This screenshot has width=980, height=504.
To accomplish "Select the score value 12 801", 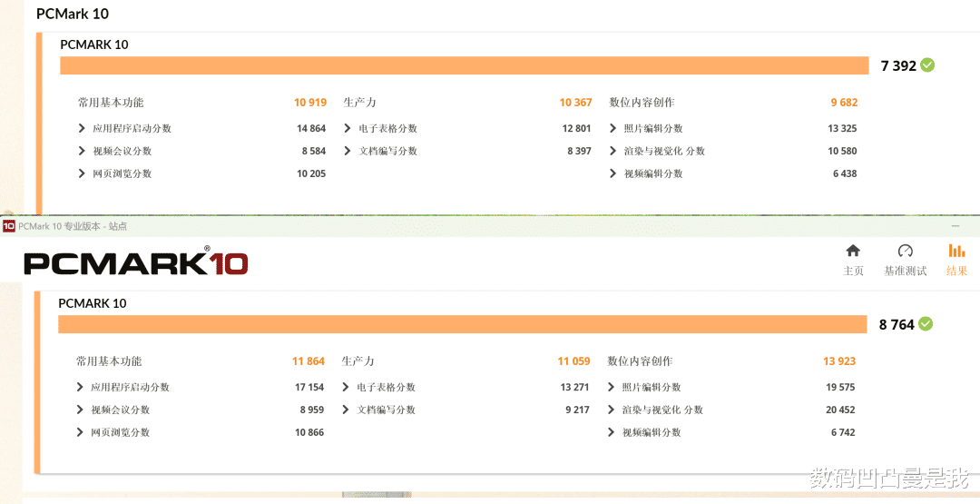I will [x=576, y=128].
